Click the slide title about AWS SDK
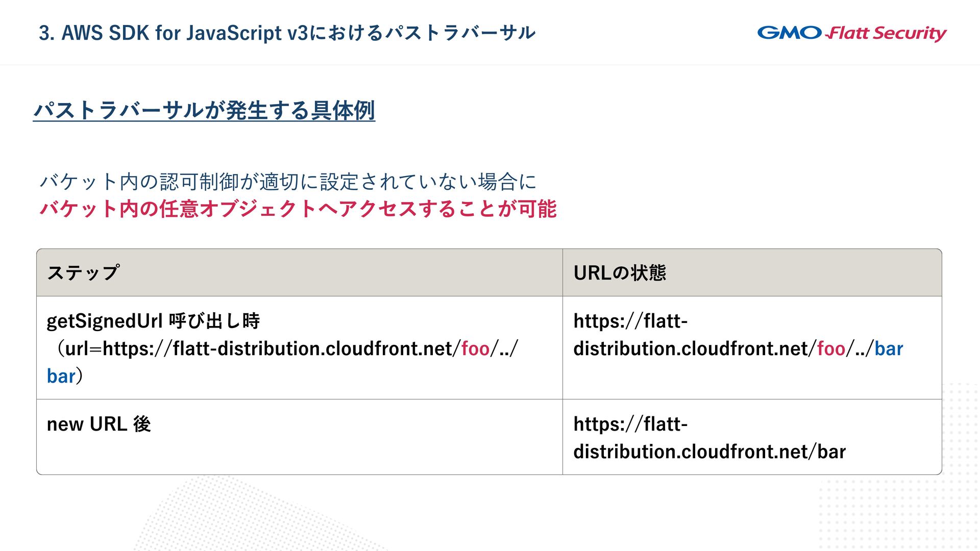This screenshot has height=551, width=980. (287, 33)
